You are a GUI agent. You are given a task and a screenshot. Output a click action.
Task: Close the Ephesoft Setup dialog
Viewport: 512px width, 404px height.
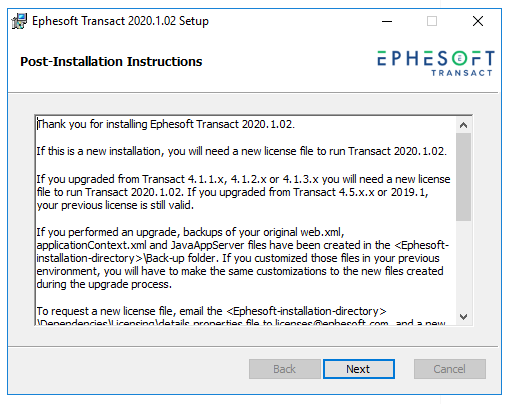click(x=478, y=21)
